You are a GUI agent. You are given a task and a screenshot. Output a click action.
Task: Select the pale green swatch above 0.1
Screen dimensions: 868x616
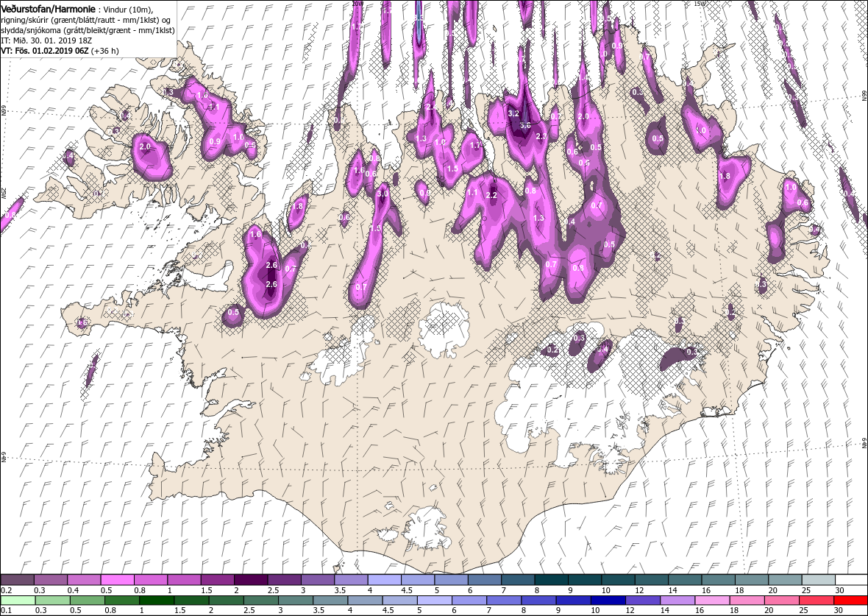tap(18, 601)
